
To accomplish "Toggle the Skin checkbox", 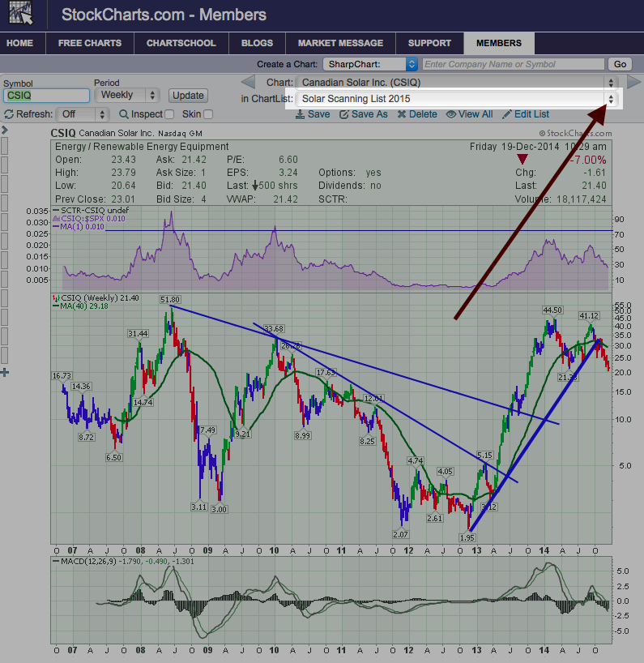I will (208, 115).
